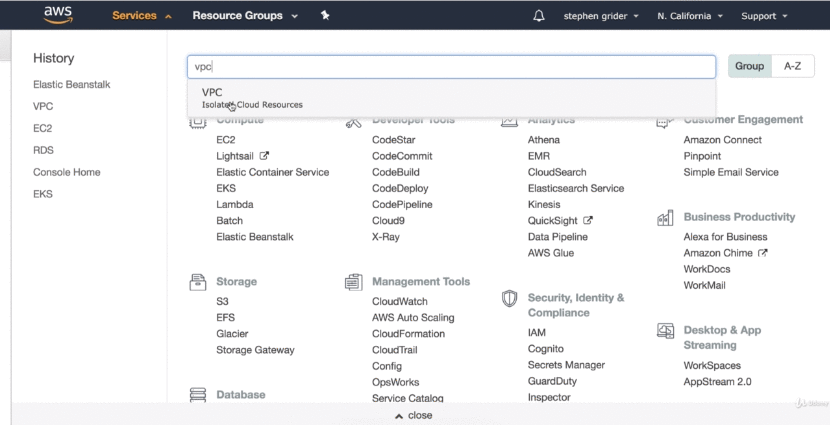Open Elastic Beanstalk from History

71,84
